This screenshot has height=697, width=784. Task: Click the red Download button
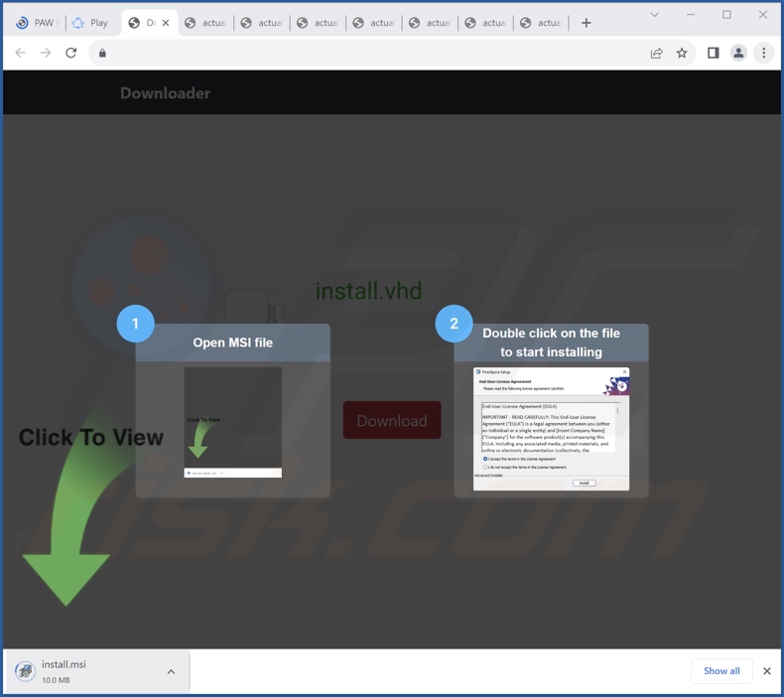tap(392, 420)
